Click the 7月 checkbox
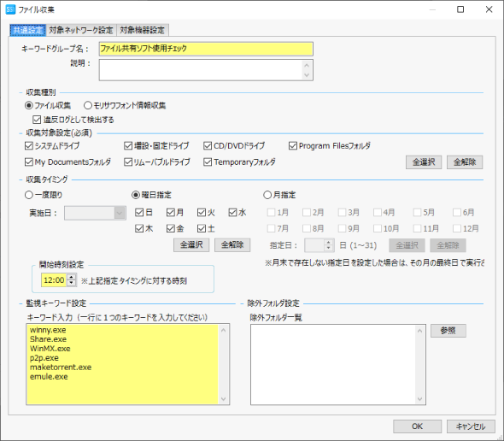Image resolution: width=504 pixels, height=441 pixels. 272,229
